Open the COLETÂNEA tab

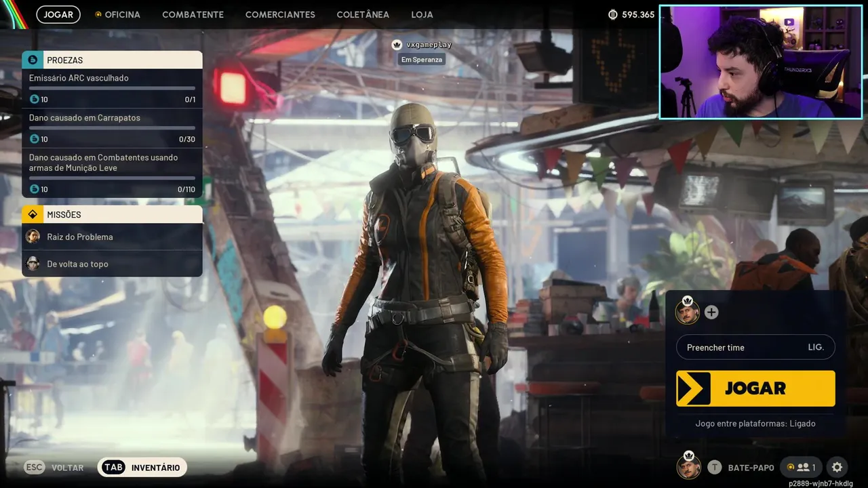click(363, 14)
